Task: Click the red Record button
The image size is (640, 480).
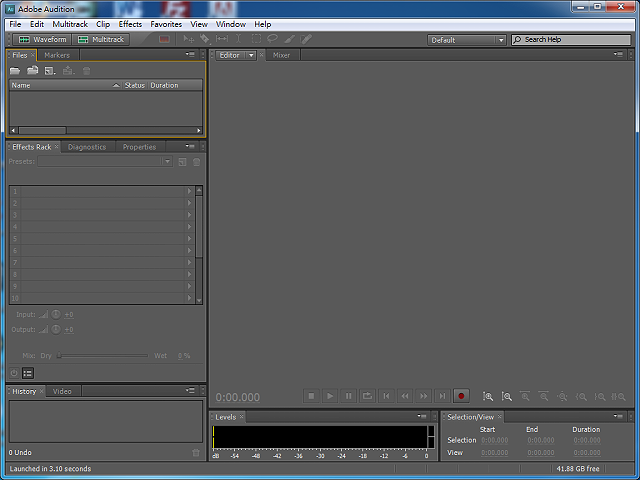Action: tap(461, 396)
